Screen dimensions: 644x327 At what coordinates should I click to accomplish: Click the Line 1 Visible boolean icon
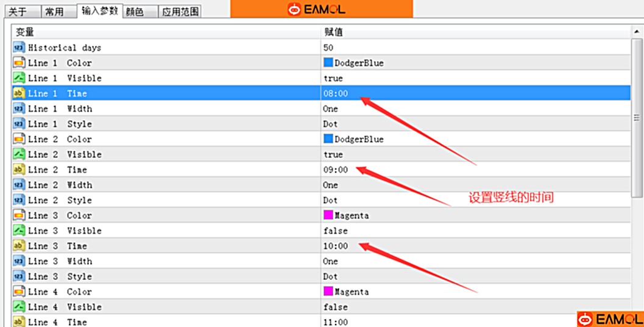pos(19,78)
